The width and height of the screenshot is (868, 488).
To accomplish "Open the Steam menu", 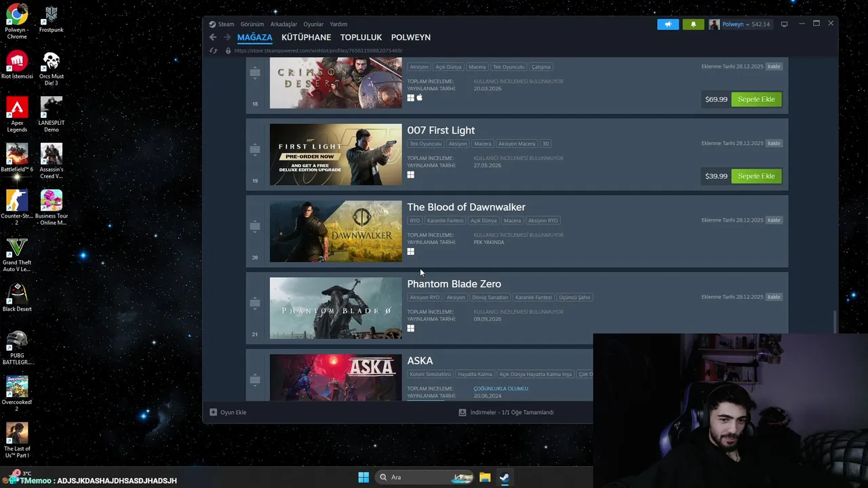I will (x=226, y=24).
